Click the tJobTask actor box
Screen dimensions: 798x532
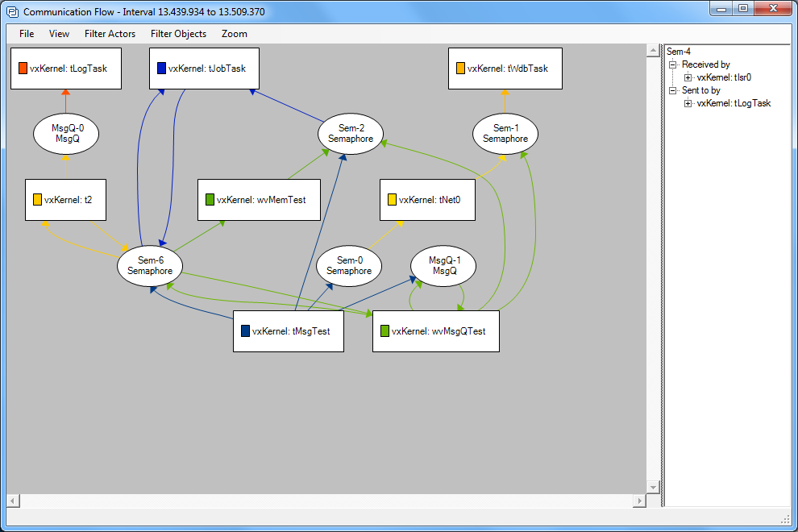click(209, 69)
